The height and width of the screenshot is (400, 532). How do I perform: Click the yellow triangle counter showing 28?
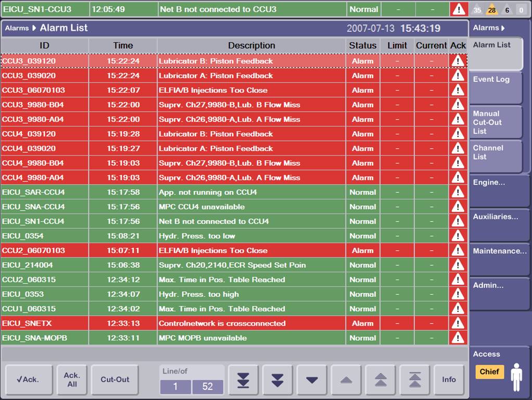click(x=492, y=9)
